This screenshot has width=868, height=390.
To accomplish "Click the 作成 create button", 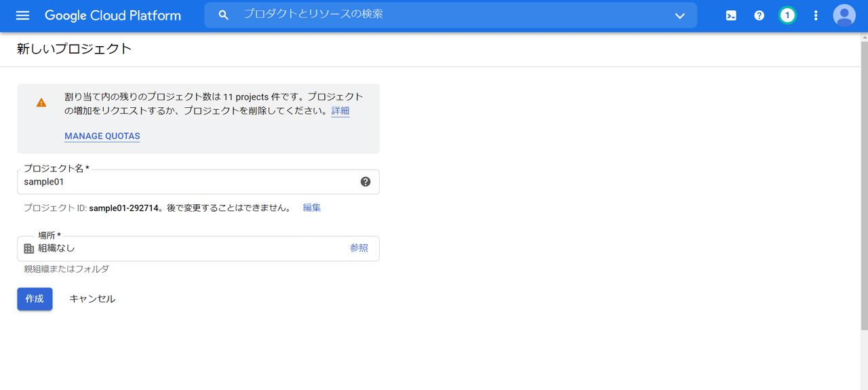I will [35, 299].
